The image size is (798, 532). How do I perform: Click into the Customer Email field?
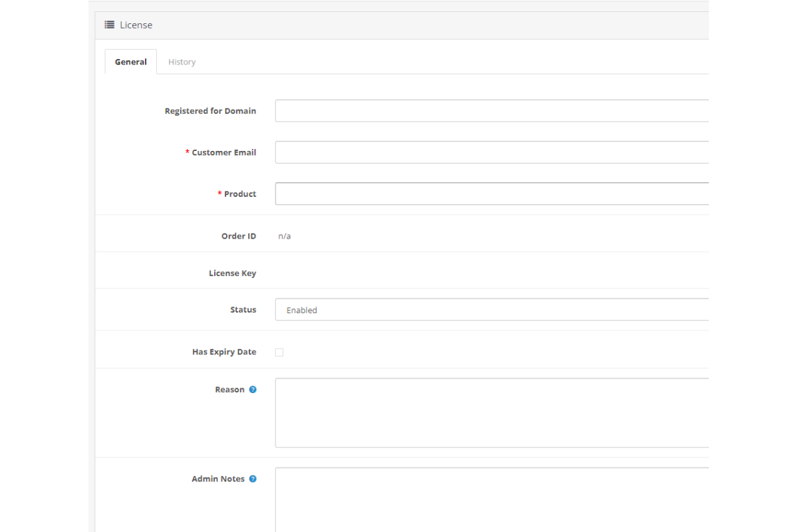pos(491,152)
